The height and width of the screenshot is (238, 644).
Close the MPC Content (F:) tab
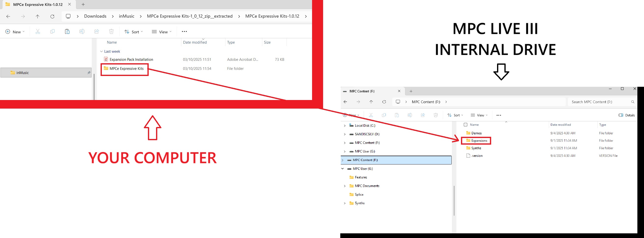click(x=399, y=91)
